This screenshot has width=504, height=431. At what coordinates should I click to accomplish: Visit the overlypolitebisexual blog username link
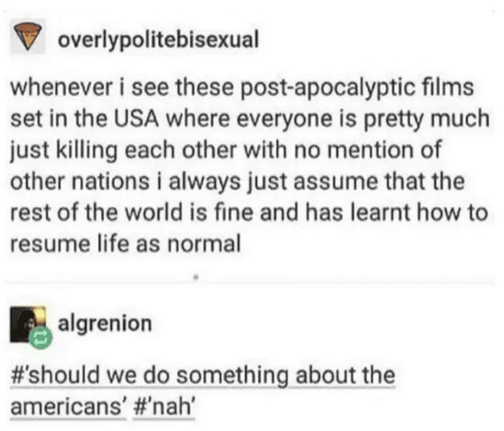158,40
